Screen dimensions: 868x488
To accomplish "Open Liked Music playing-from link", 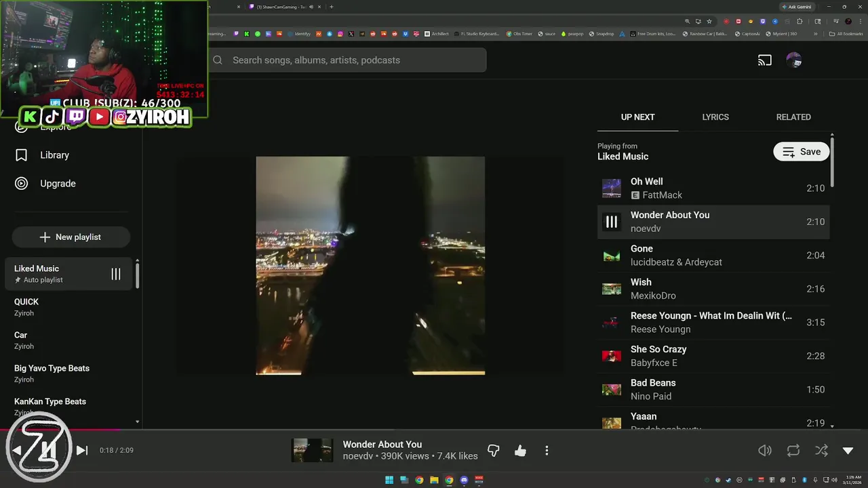I will [x=623, y=157].
